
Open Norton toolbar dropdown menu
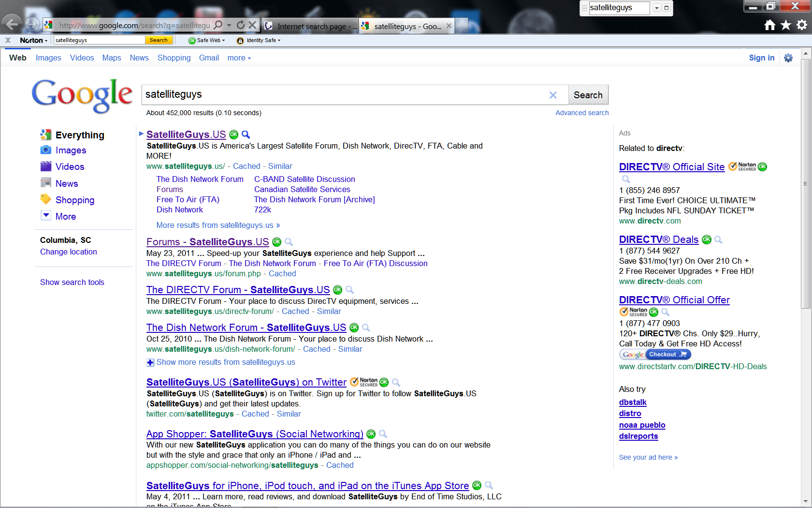point(34,40)
